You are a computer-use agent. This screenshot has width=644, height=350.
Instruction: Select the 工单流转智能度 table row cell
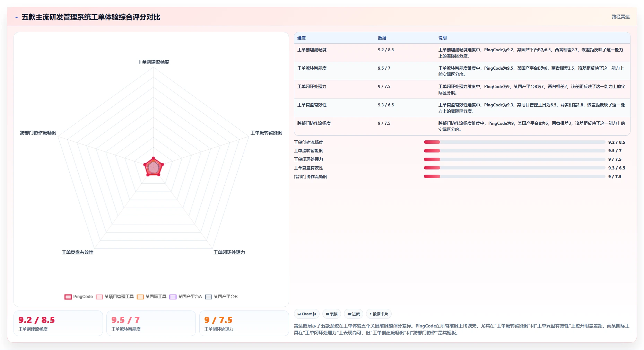coord(312,68)
